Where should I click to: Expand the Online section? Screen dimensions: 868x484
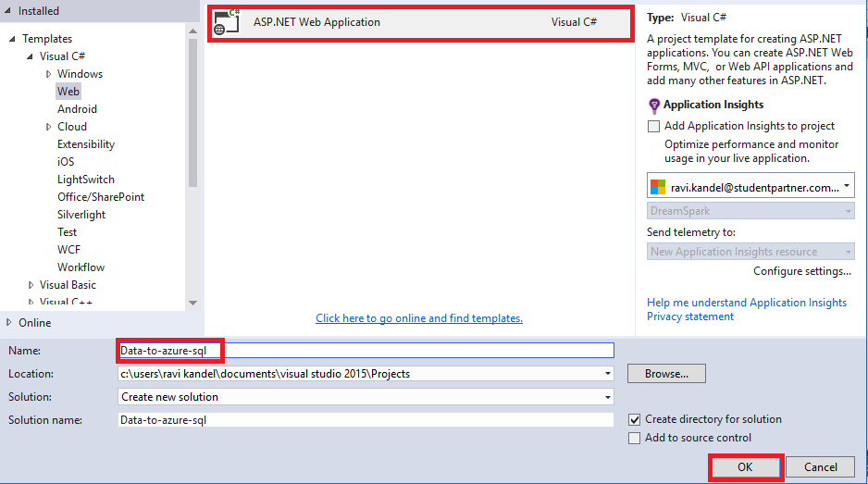(x=9, y=322)
